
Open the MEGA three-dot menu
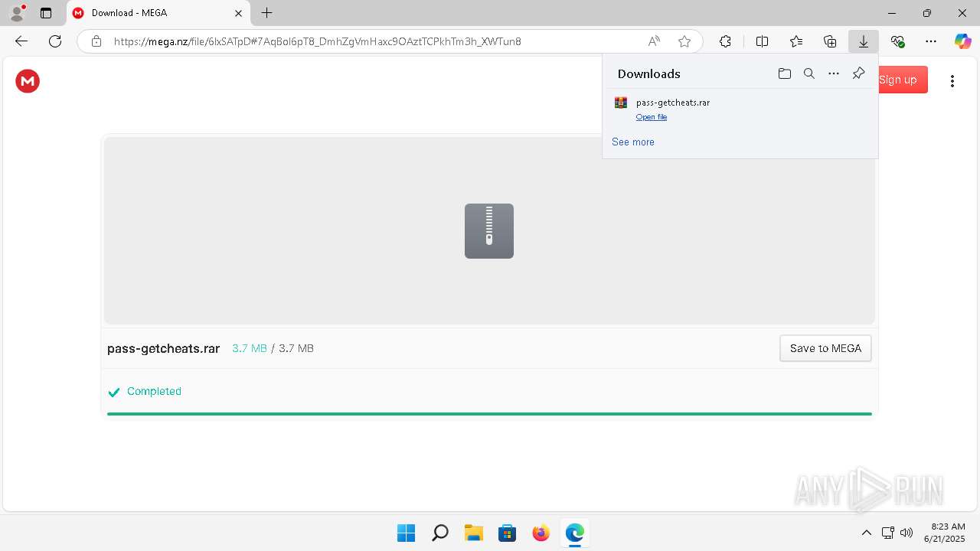952,81
